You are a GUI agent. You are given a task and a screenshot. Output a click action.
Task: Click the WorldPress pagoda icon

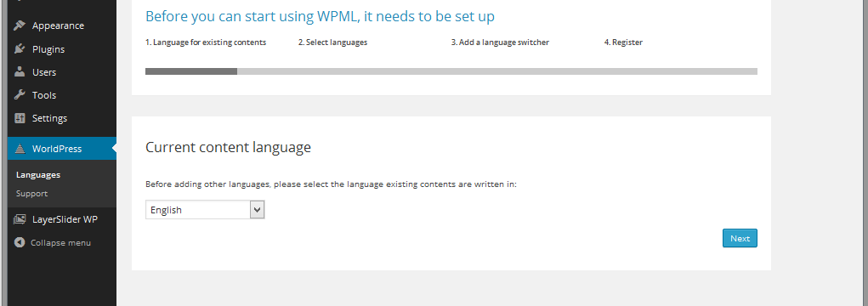tap(20, 148)
